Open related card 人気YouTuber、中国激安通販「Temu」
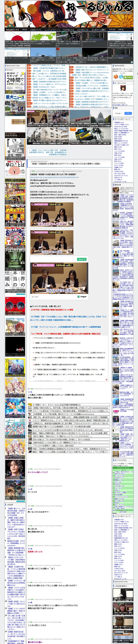Viewport: 138px width, 644px height. pos(90,136)
